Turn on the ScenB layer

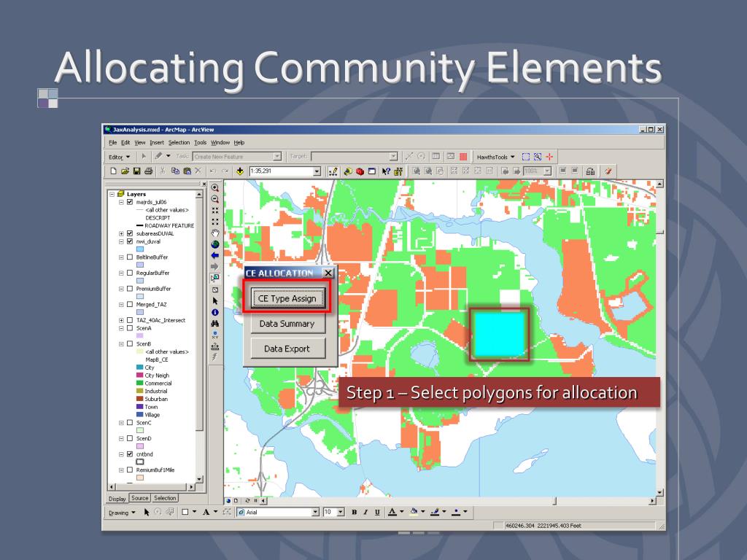click(x=130, y=344)
